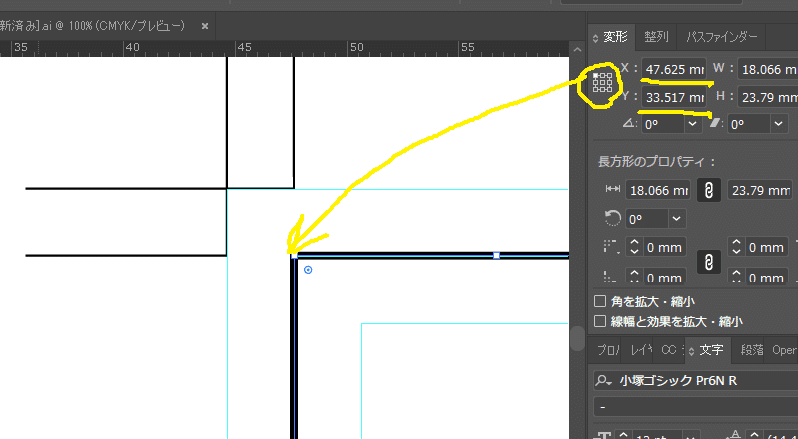
Task: Click the rectangle rotation angle icon
Action: point(613,219)
